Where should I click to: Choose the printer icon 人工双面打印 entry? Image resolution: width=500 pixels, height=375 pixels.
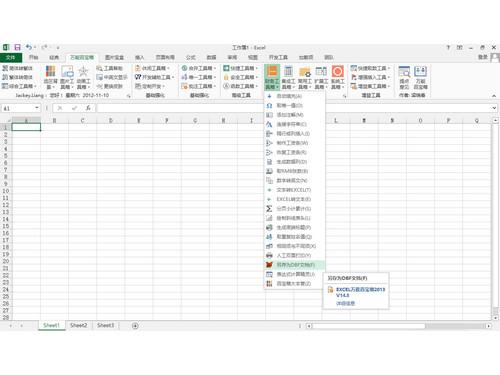[294, 255]
